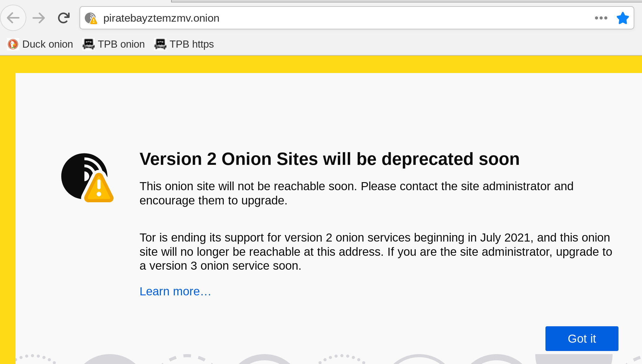Dismiss the warning with Got it

pyautogui.click(x=582, y=339)
